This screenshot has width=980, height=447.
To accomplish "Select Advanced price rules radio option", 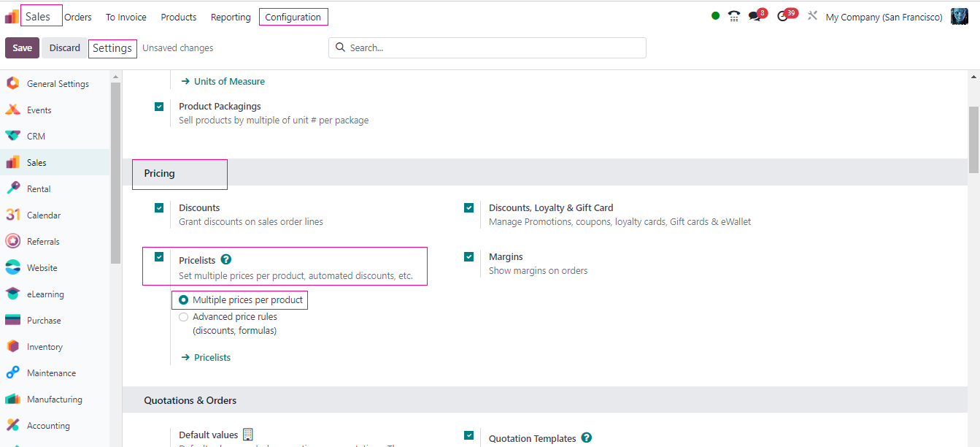I will [184, 317].
